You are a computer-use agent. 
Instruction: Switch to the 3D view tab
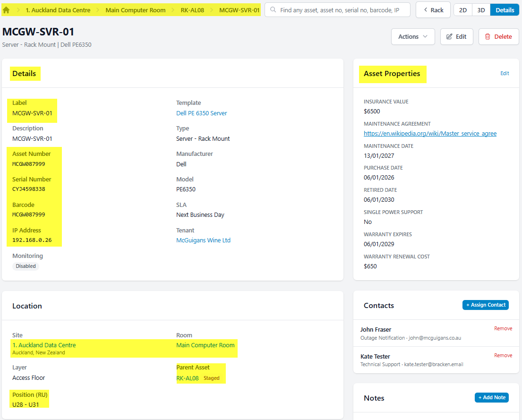tap(481, 10)
